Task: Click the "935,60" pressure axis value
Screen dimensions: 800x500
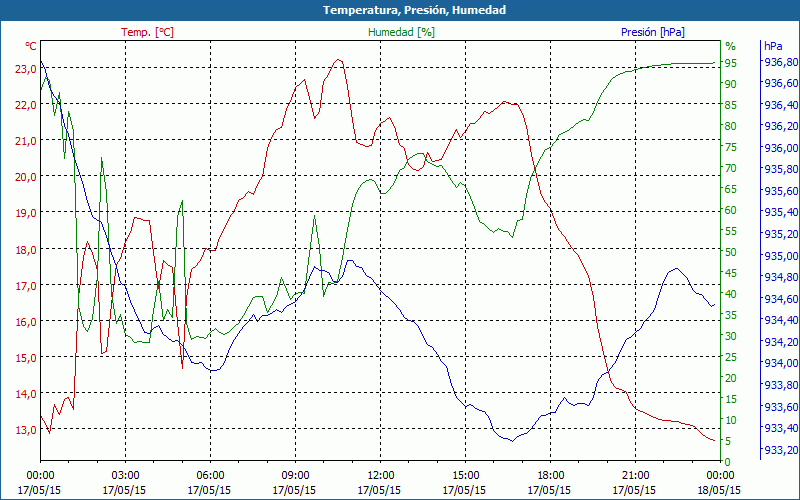Action: pyautogui.click(x=779, y=191)
